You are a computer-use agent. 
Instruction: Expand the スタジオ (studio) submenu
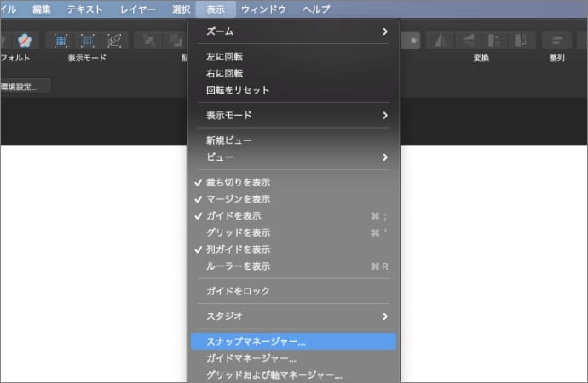tap(294, 317)
